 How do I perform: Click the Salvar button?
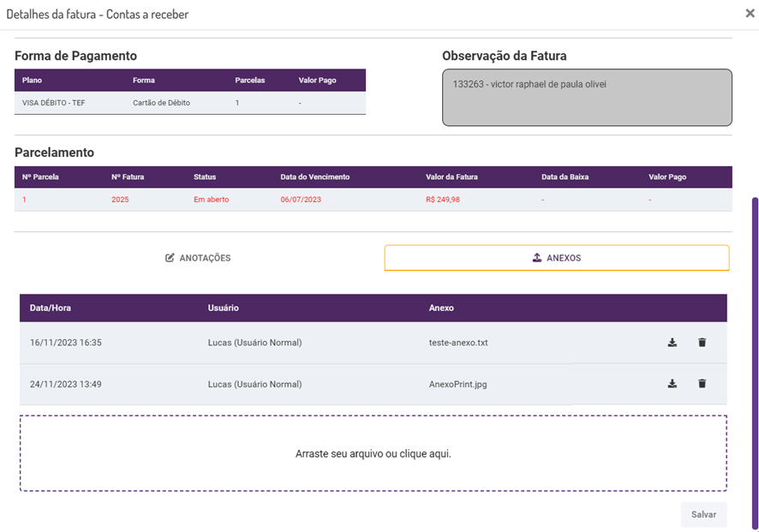pos(703,514)
